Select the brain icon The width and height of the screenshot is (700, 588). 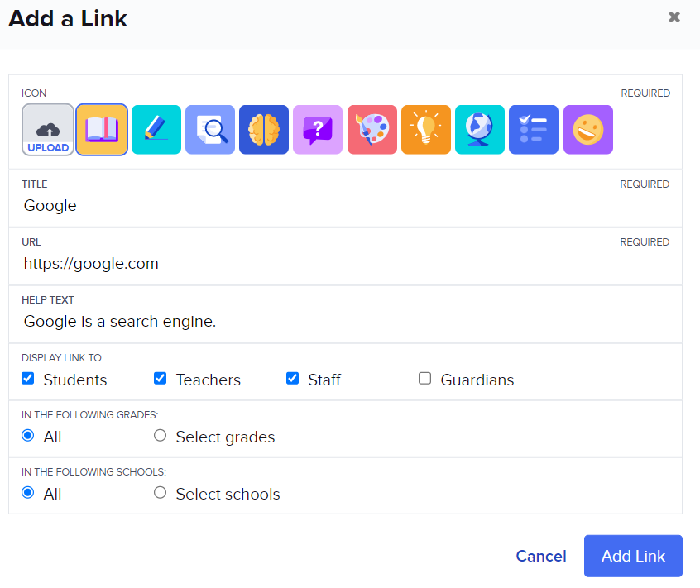[x=264, y=130]
